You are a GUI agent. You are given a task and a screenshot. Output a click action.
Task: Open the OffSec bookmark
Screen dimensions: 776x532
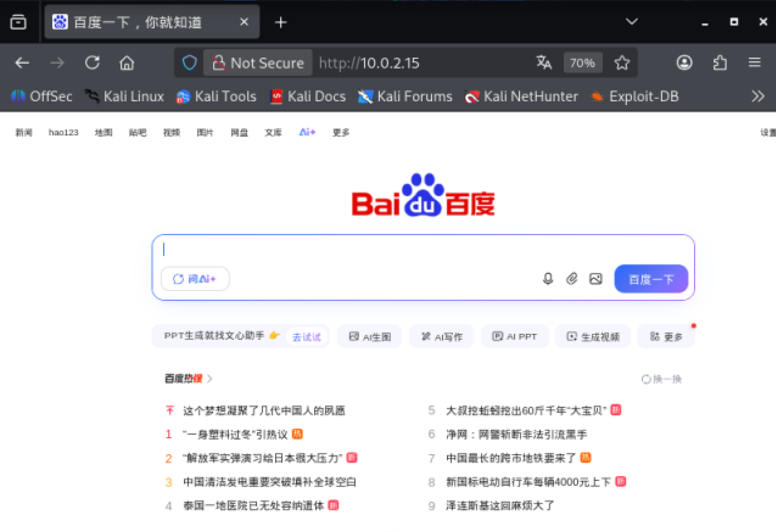(x=41, y=97)
